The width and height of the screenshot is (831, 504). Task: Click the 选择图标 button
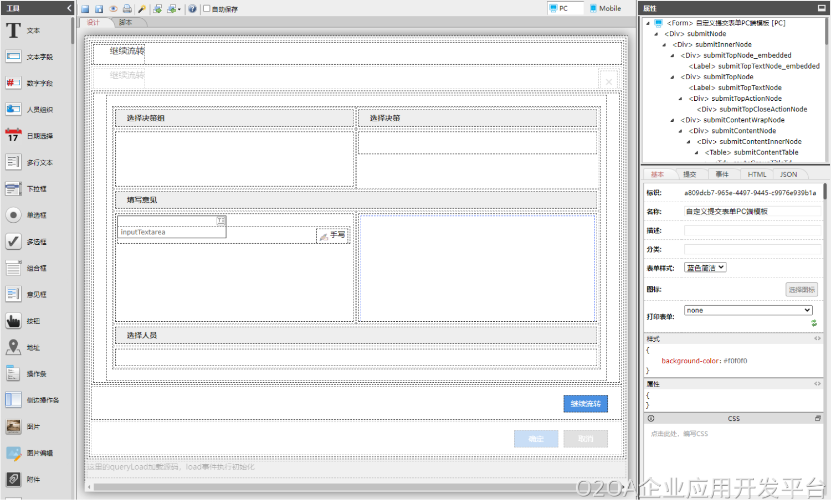point(801,290)
